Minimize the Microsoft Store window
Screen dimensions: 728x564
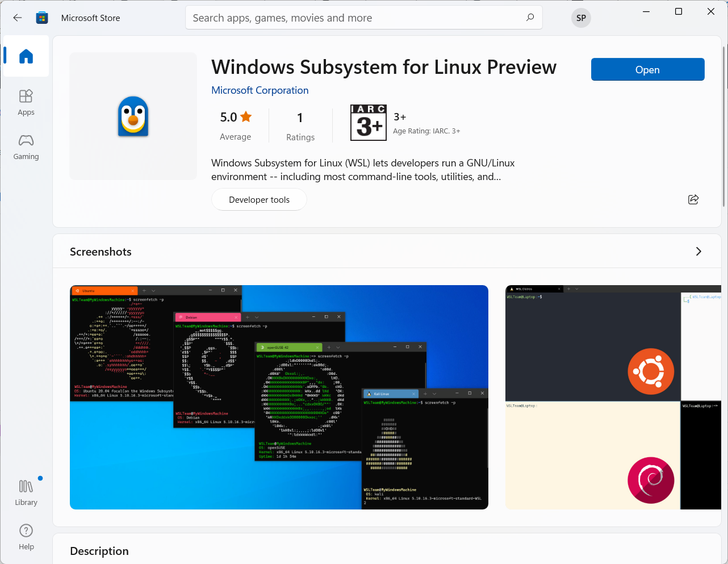pos(646,11)
